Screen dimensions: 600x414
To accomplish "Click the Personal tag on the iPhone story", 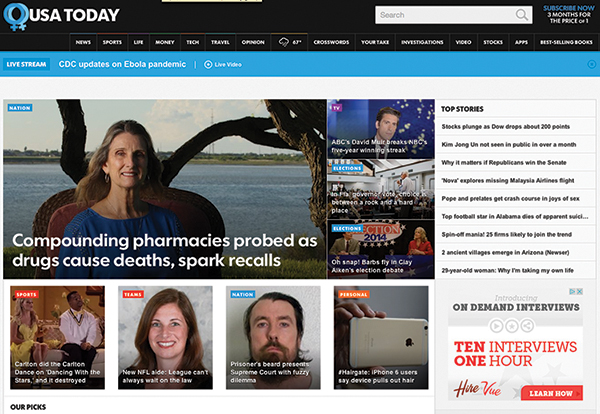I will [353, 294].
